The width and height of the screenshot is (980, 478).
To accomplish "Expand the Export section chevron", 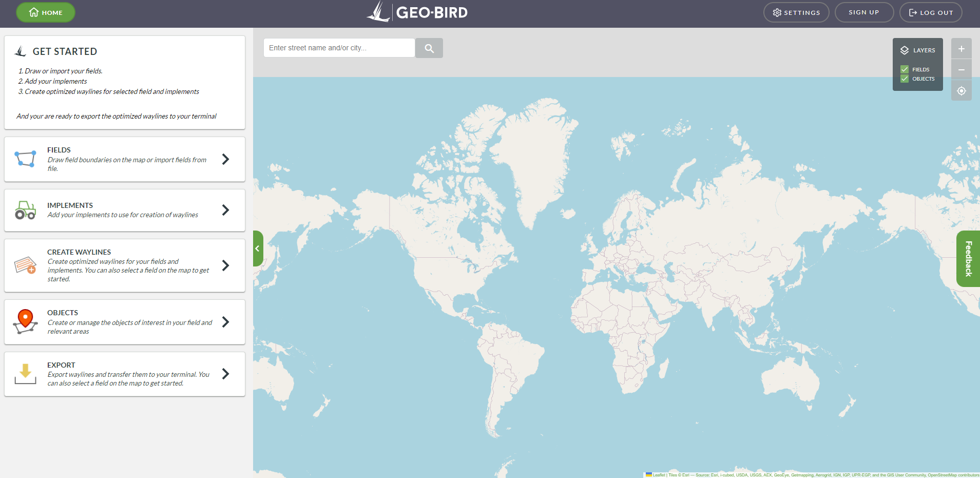I will 225,374.
